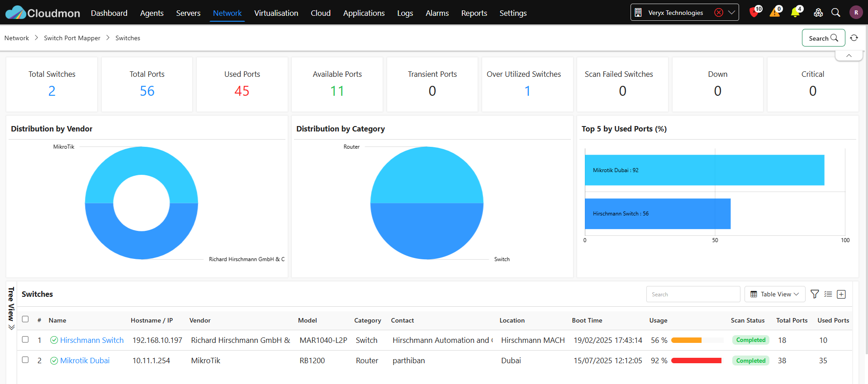Open the Table View dropdown
This screenshot has width=868, height=384.
[x=775, y=294]
